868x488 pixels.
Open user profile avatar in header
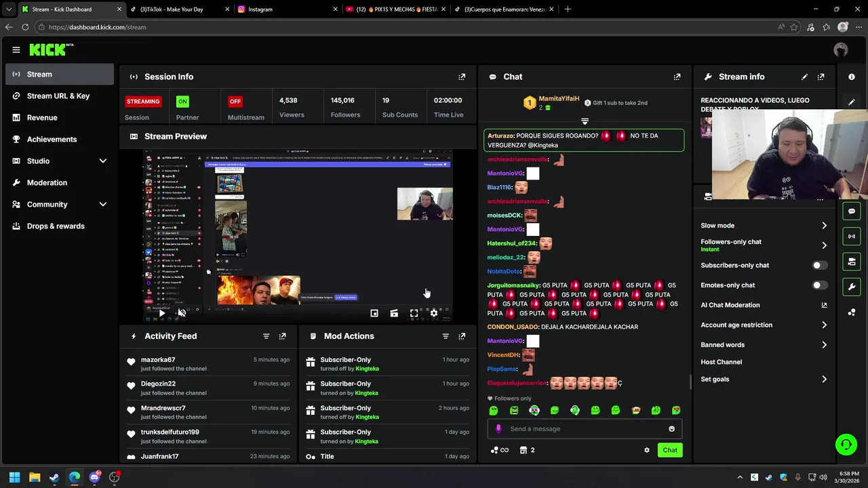(x=841, y=49)
